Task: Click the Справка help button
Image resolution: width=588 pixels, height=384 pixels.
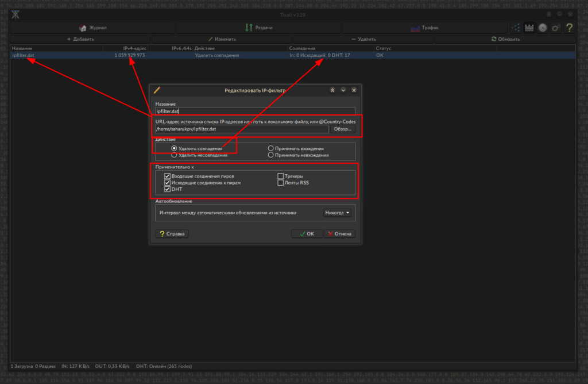Action: [172, 234]
